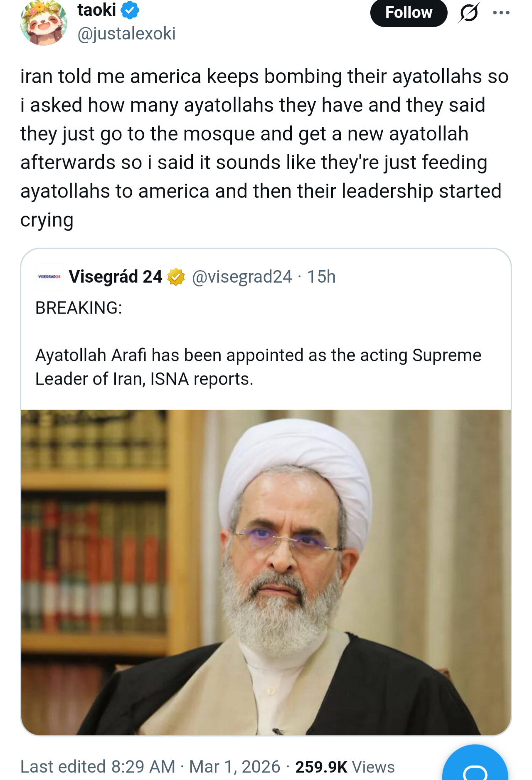Tap the Grok slashed-circle icon
The width and height of the screenshot is (532, 780).
(469, 13)
